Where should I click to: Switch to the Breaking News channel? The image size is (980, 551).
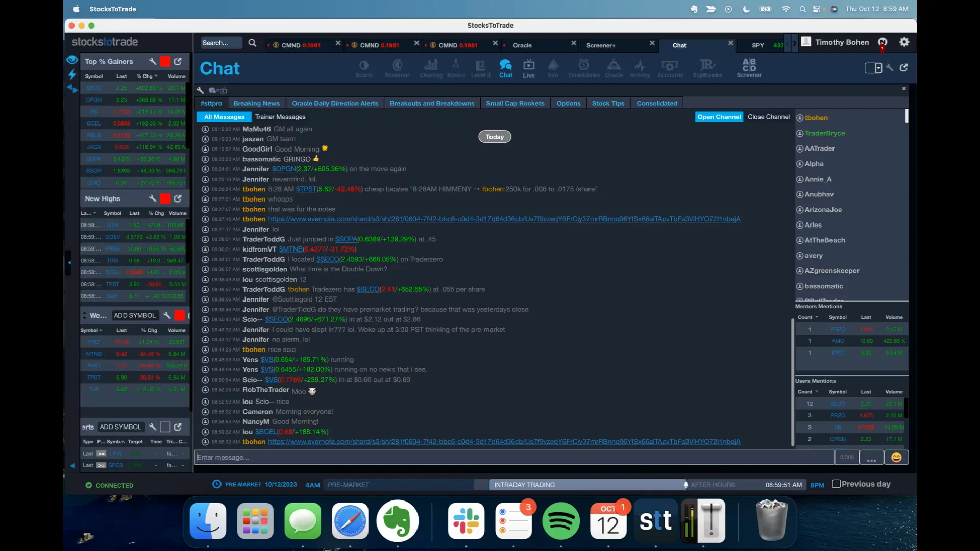tap(257, 103)
